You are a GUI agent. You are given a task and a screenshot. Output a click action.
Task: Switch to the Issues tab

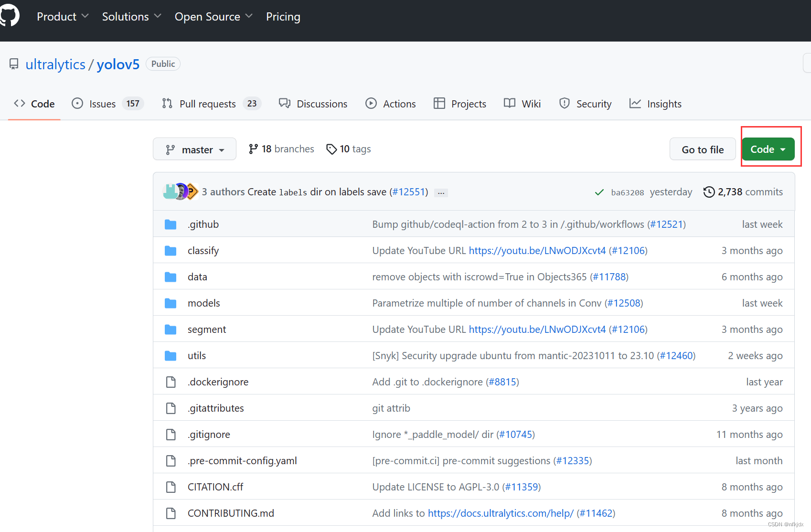(107, 104)
